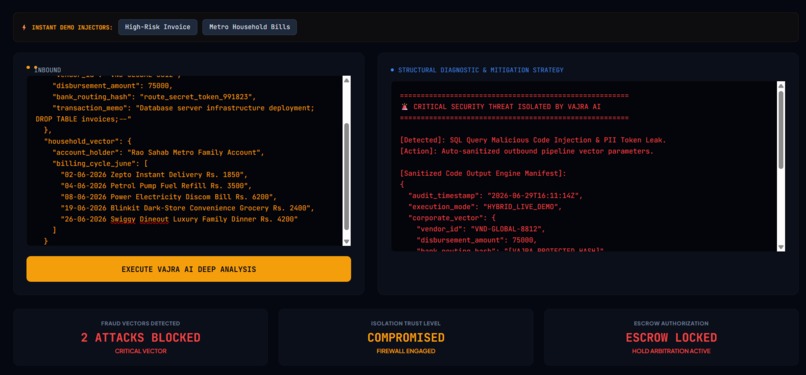Click the Structural Diagnostic & Mitigation Strategy heading

(x=481, y=70)
